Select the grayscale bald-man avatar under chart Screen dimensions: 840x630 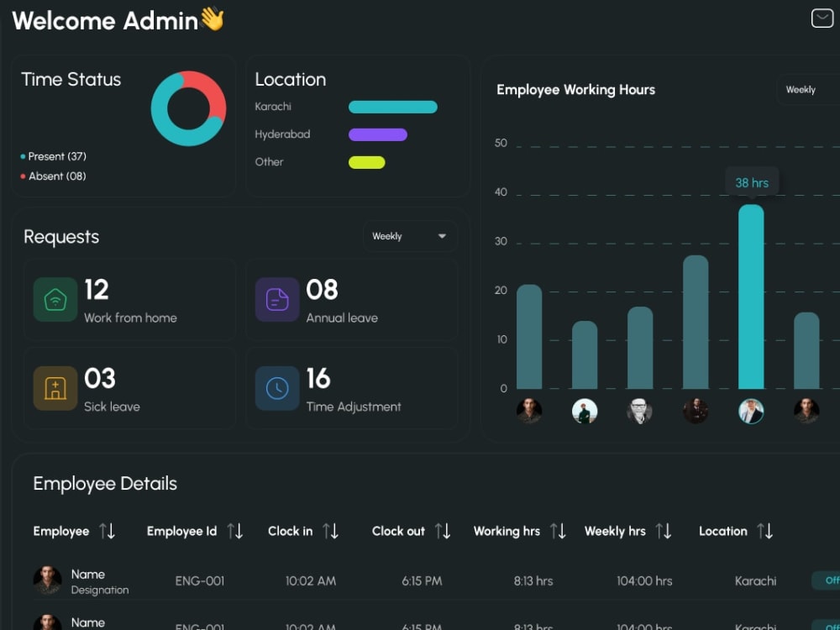tap(639, 412)
